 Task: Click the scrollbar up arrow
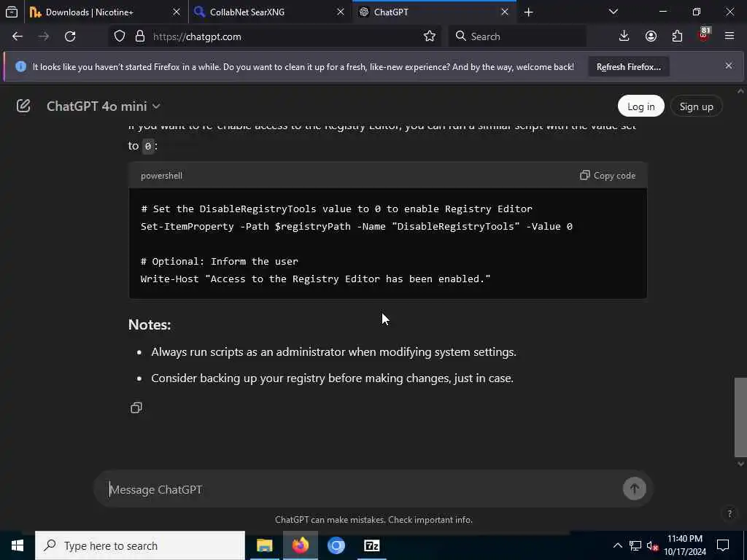tap(740, 91)
